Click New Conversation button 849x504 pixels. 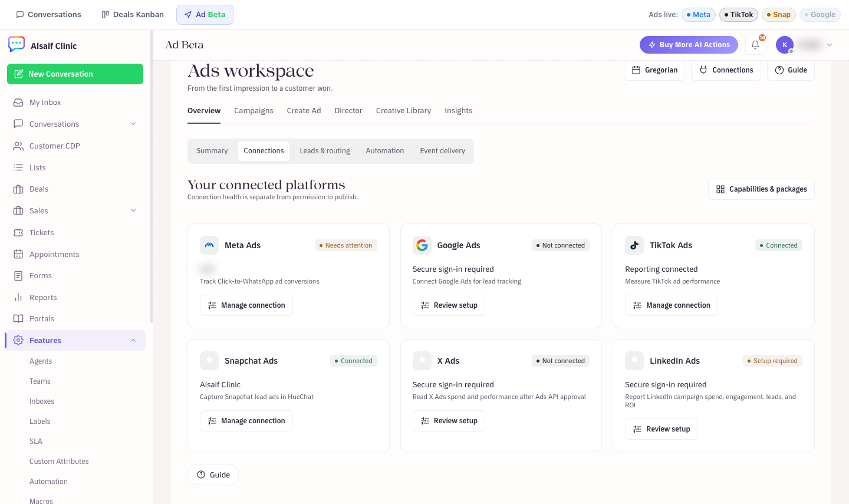pyautogui.click(x=75, y=74)
